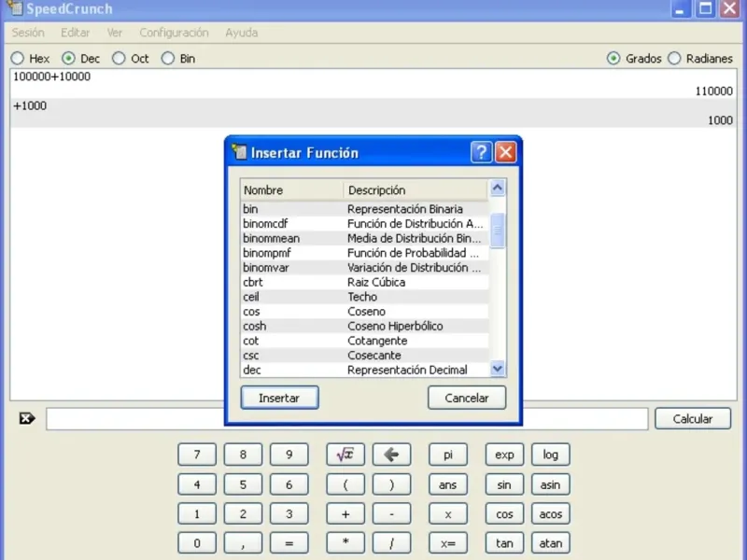The width and height of the screenshot is (747, 560).
Task: Select the cosh Coseno Hiperbólico row
Action: (364, 326)
